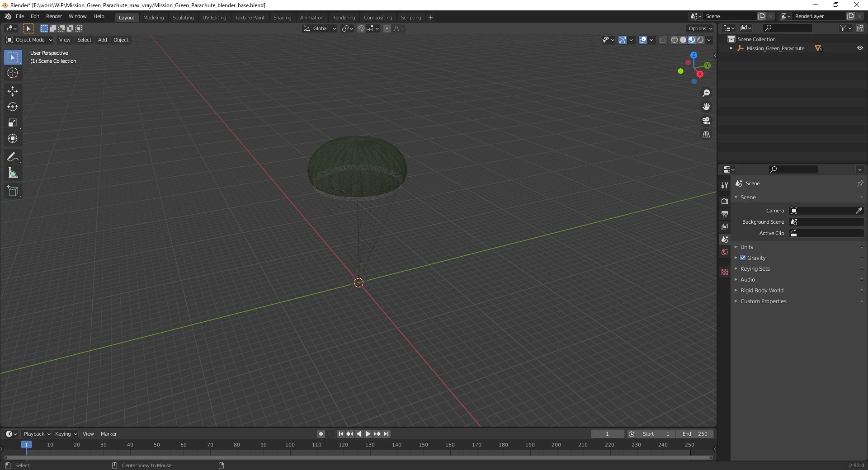Viewport: 868px width, 470px height.
Task: Switch to Wireframe viewport shading
Action: 674,40
